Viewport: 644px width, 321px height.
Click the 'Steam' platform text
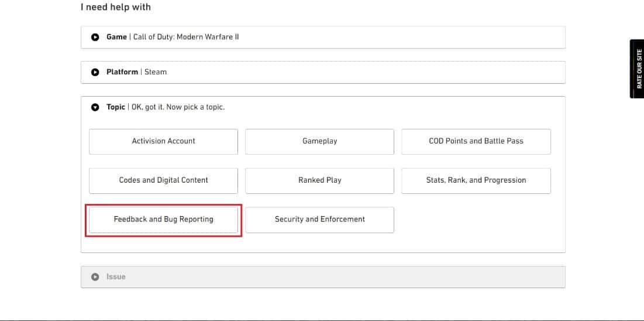[x=155, y=72]
